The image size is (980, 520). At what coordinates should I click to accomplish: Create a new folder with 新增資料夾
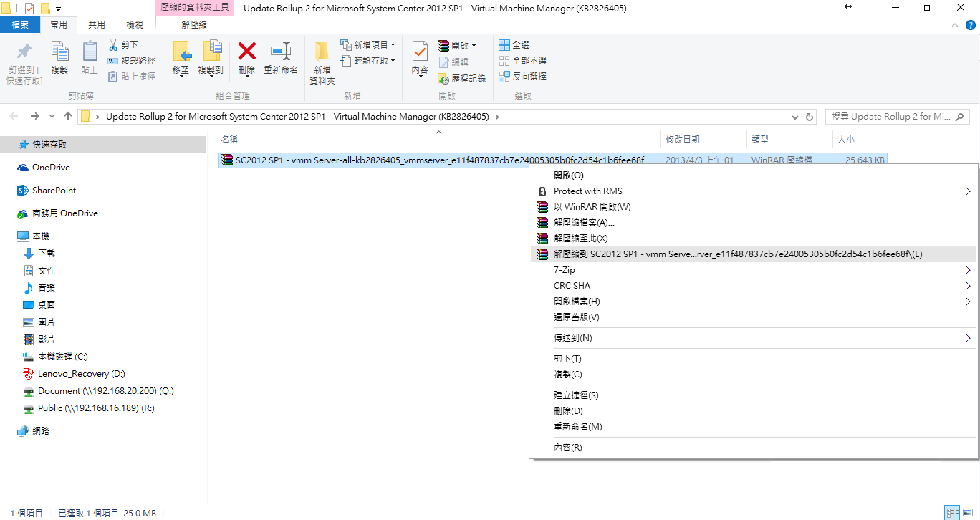[322, 63]
